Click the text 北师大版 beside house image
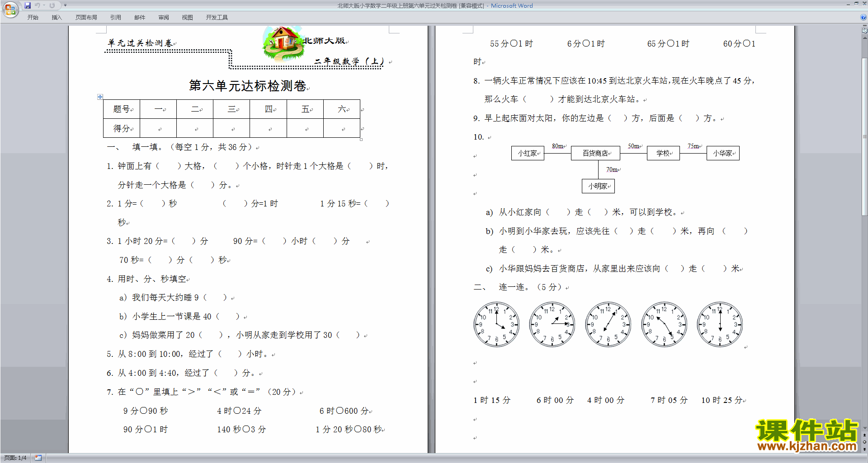This screenshot has width=868, height=463. tap(324, 41)
